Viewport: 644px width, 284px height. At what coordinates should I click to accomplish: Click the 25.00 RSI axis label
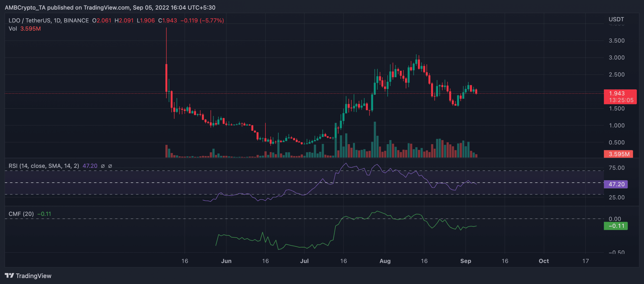(617, 197)
